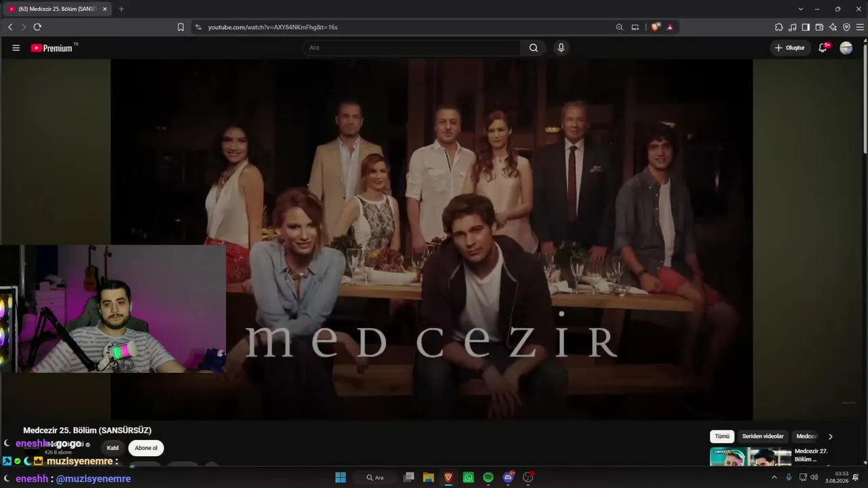868x488 pixels.
Task: Open WhatsApp from the taskbar
Action: (468, 477)
